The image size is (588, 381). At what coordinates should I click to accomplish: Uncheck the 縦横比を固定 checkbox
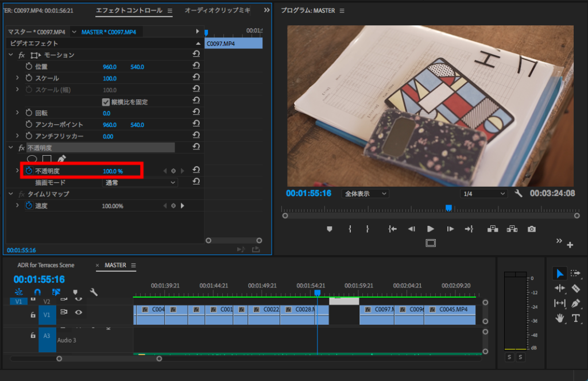(106, 102)
